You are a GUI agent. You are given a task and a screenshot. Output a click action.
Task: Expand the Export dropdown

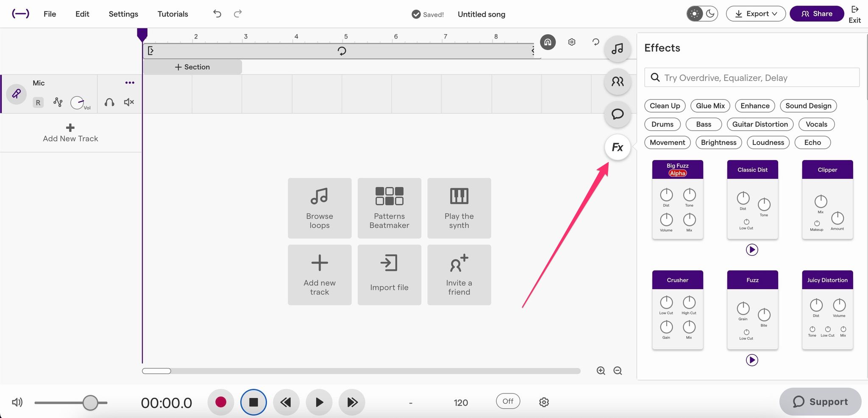(755, 13)
